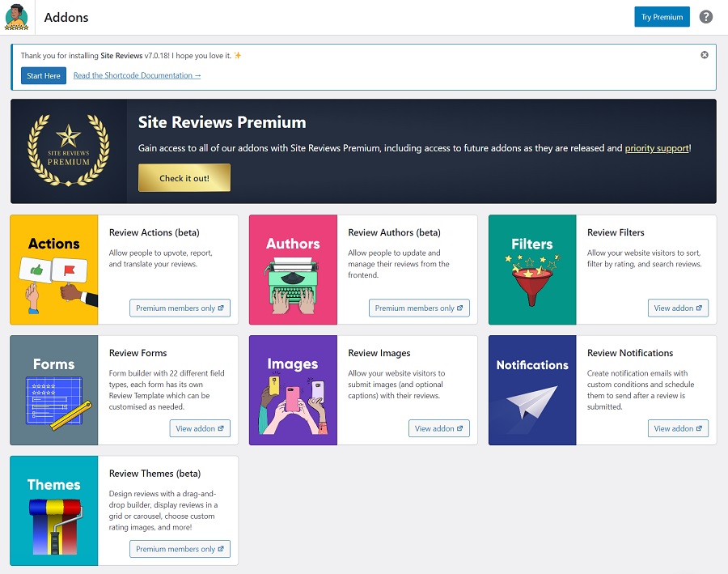Click the Themes paint roller thumbnail
The height and width of the screenshot is (574, 728).
pos(54,510)
